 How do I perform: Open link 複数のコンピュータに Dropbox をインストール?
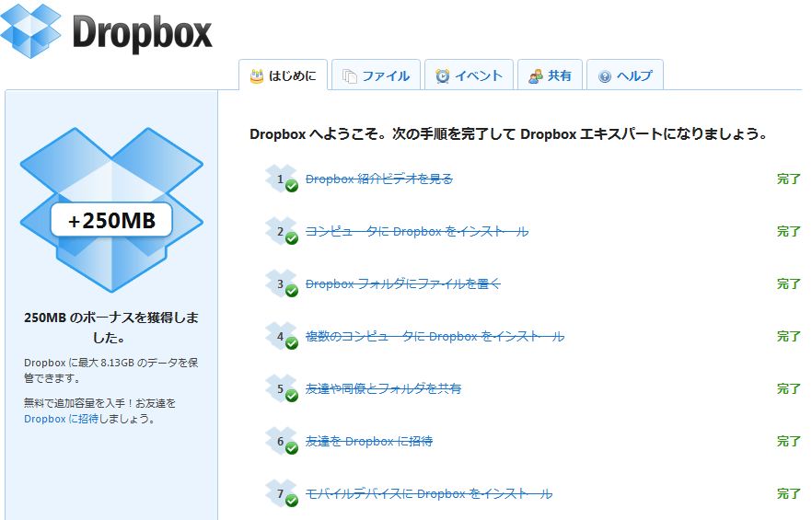pos(435,336)
